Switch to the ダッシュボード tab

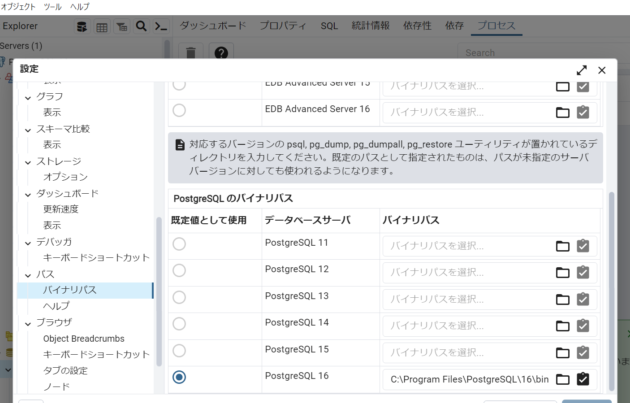213,26
